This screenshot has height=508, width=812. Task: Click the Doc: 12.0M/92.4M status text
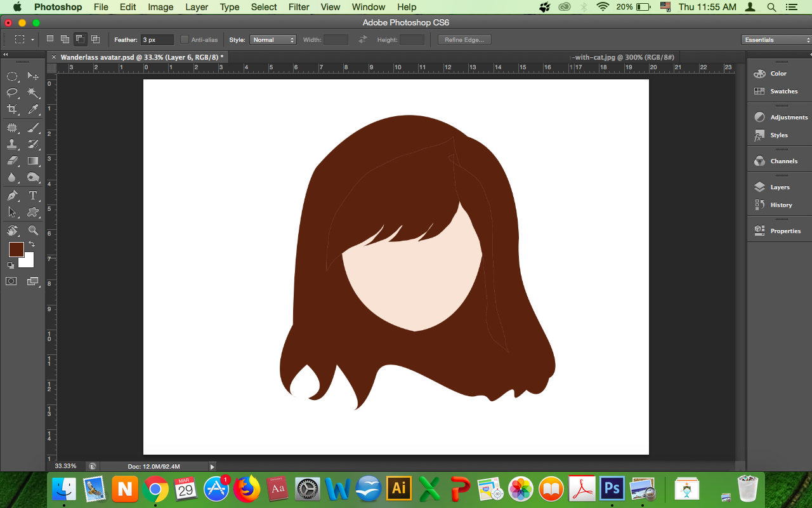(x=154, y=467)
